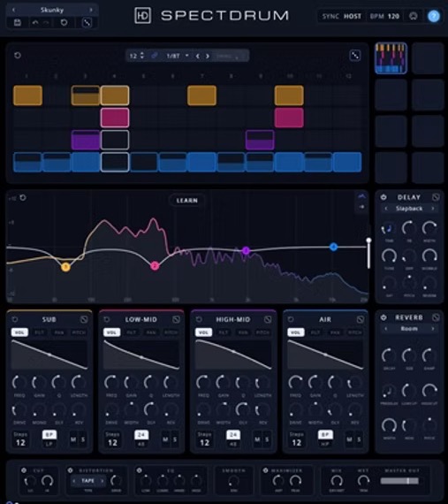Reset the AIR band settings
Image resolution: width=448 pixels, height=504 pixels.
(291, 319)
